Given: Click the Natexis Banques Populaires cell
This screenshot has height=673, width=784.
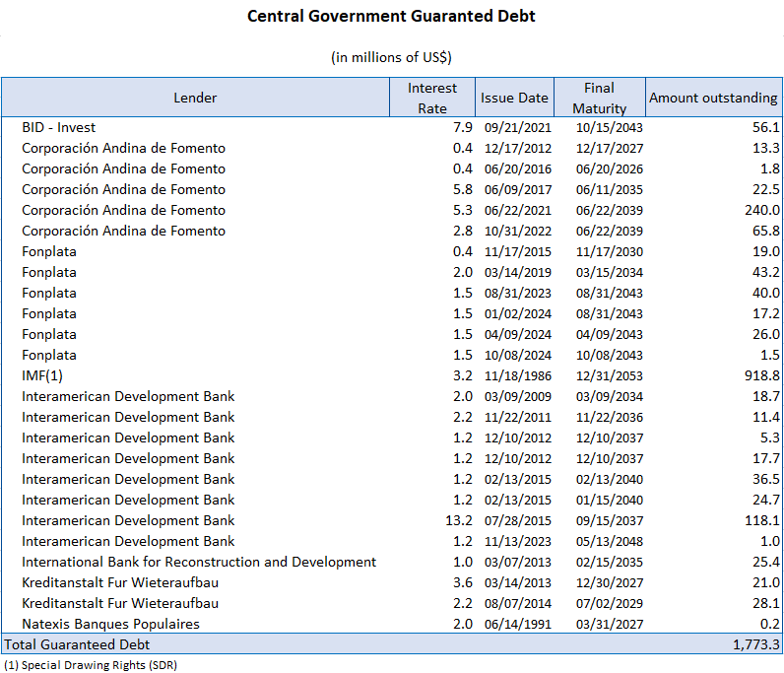Looking at the screenshot, I should click(x=110, y=624).
